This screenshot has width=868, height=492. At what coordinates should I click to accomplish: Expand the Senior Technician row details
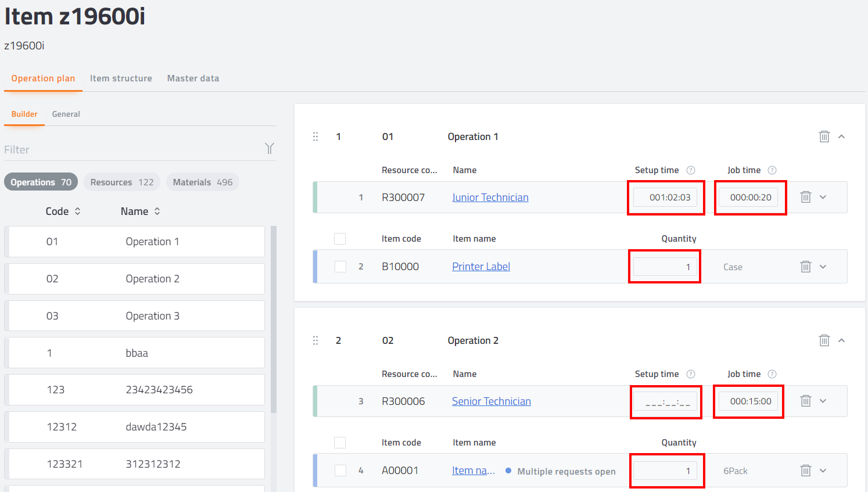pyautogui.click(x=823, y=401)
